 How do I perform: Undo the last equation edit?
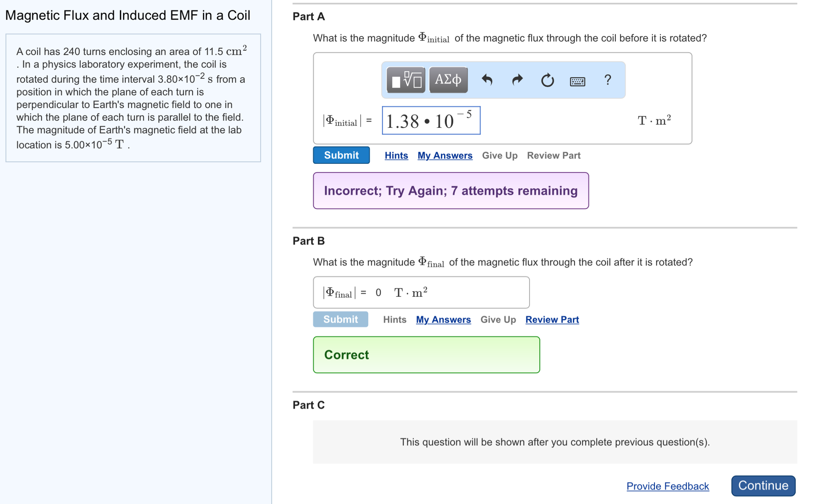tap(487, 80)
